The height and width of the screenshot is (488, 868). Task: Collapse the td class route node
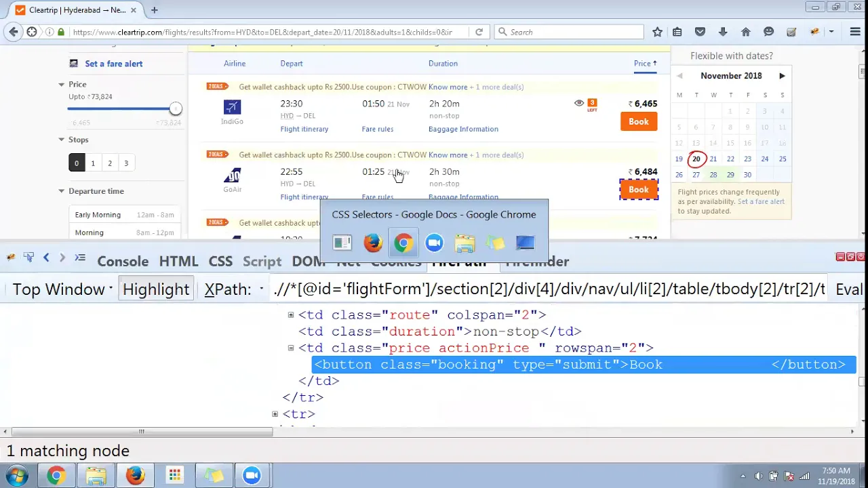[x=291, y=314]
